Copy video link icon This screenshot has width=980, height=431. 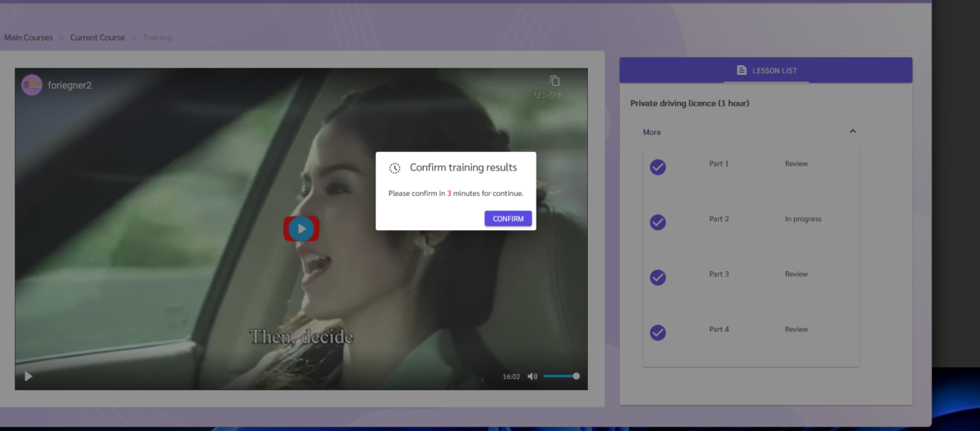555,81
